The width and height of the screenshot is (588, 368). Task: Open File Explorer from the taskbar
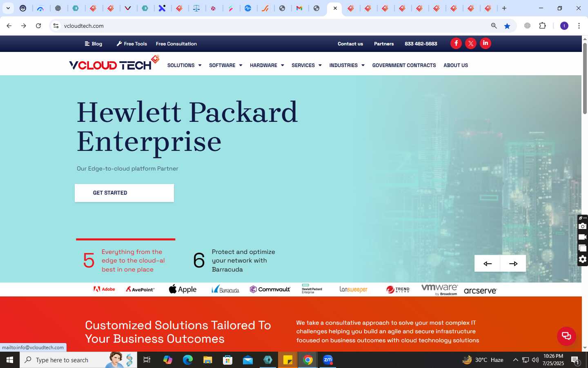(x=207, y=360)
